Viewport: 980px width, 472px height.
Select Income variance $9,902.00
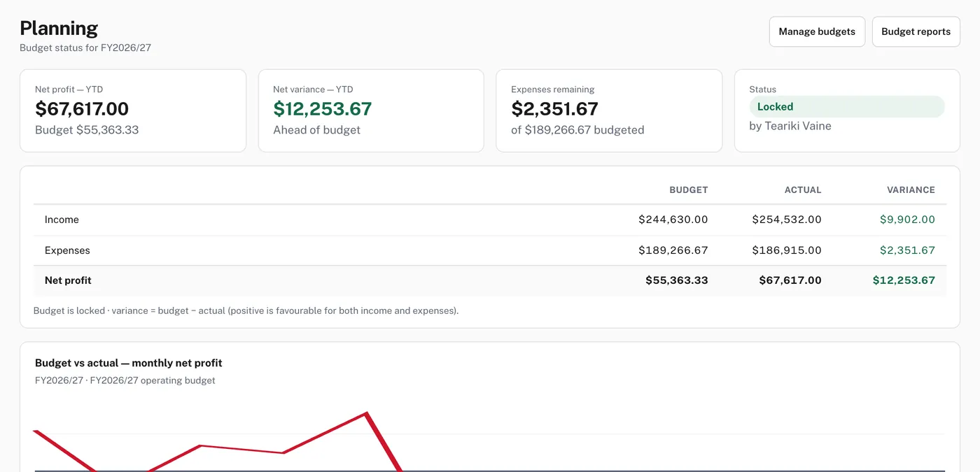point(907,220)
